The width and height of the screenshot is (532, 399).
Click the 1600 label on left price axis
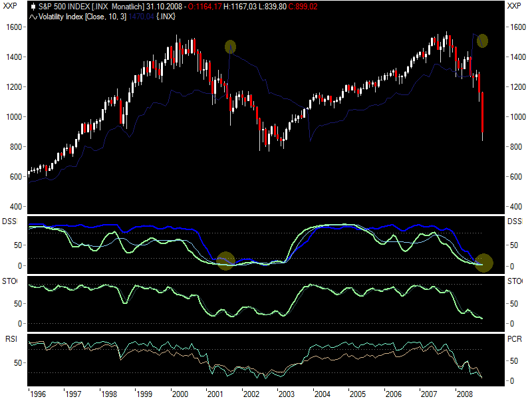(14, 27)
